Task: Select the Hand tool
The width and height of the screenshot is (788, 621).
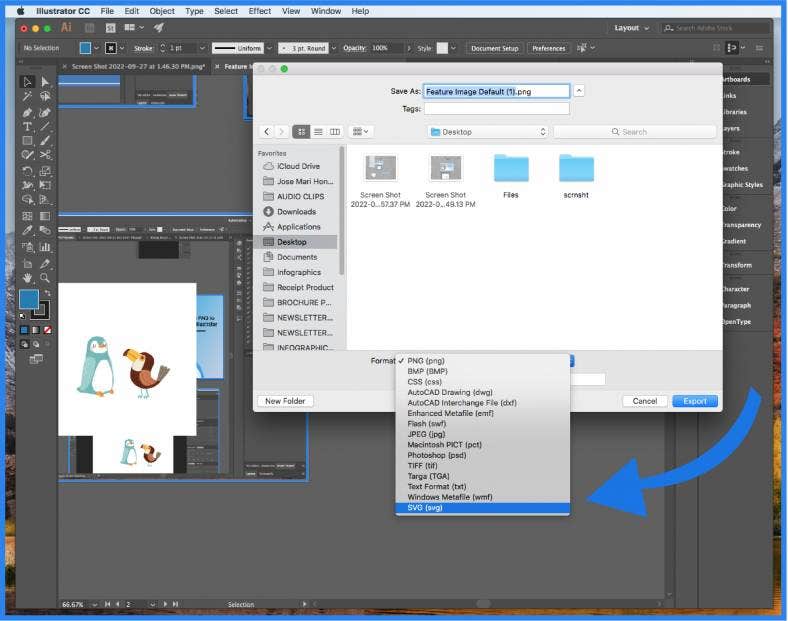Action: 28,277
